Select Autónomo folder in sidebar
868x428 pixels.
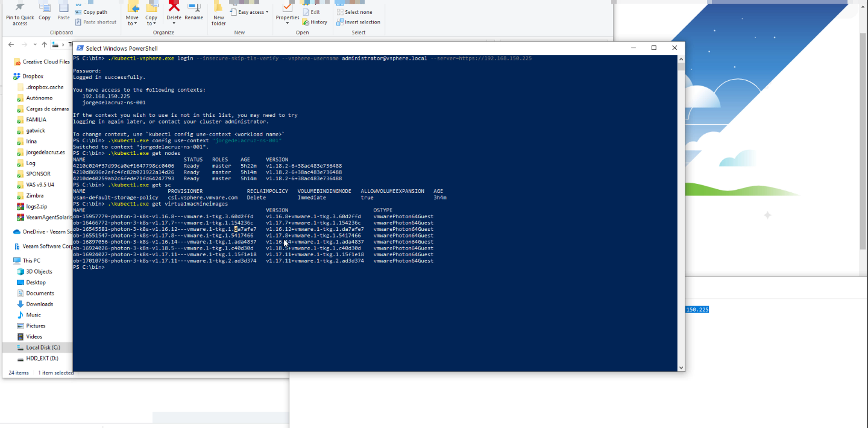pos(34,98)
